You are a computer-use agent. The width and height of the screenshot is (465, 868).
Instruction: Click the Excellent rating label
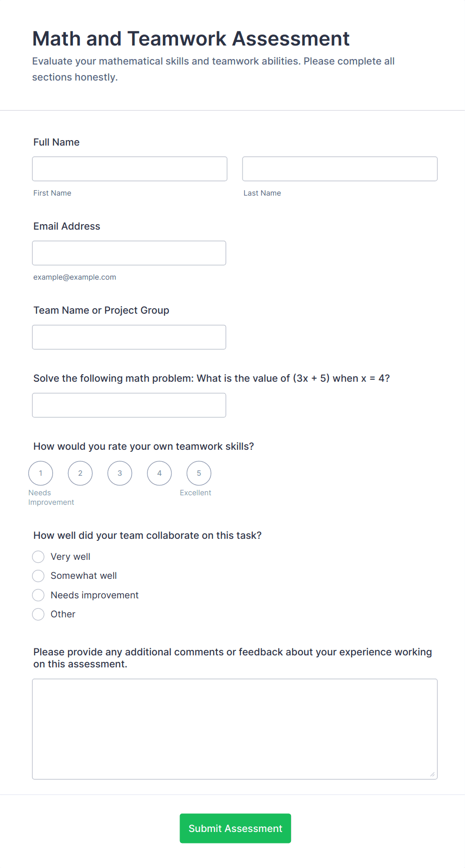click(x=195, y=492)
